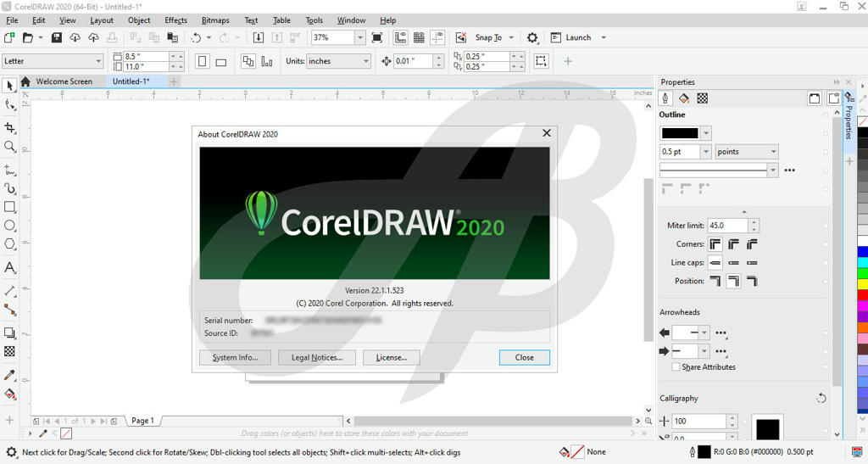
Task: Select the Ellipse tool
Action: [x=9, y=226]
